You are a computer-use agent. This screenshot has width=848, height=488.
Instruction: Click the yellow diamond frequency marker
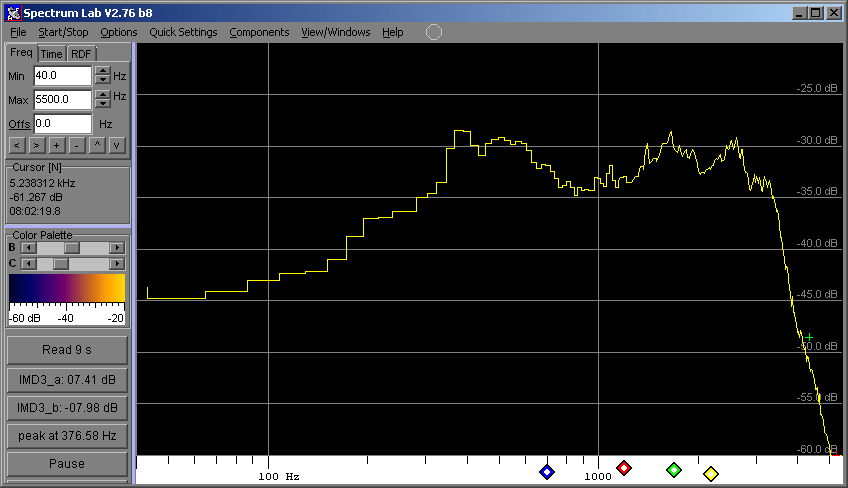[x=711, y=474]
